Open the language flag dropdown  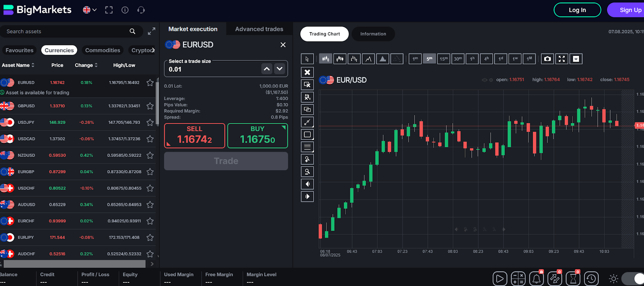tap(90, 10)
